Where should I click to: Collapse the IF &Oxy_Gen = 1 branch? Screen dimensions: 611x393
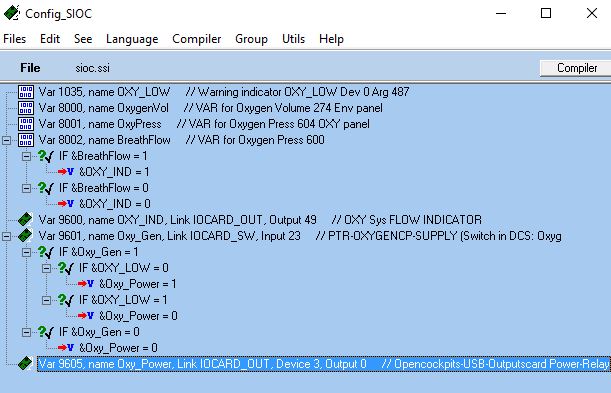(26, 252)
